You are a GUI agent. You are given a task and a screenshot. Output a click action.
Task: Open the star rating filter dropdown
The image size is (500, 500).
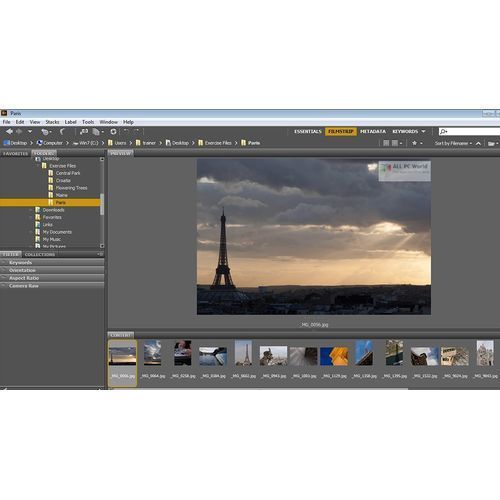tap(417, 143)
